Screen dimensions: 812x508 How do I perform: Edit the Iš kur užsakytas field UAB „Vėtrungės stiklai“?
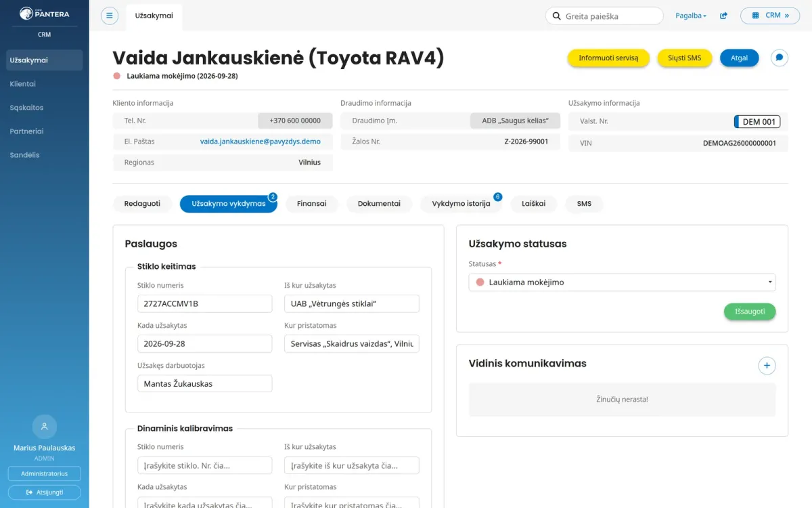[x=352, y=303]
